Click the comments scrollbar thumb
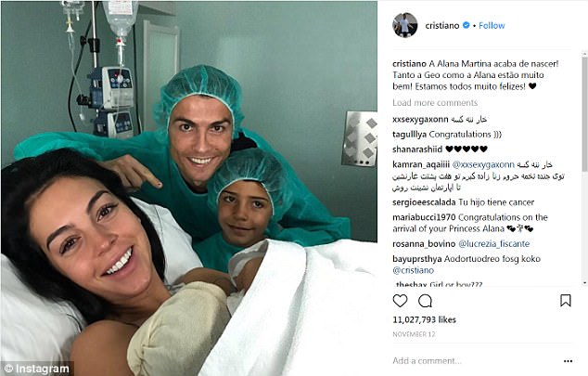Image resolution: width=588 pixels, height=376 pixels. pyautogui.click(x=584, y=114)
